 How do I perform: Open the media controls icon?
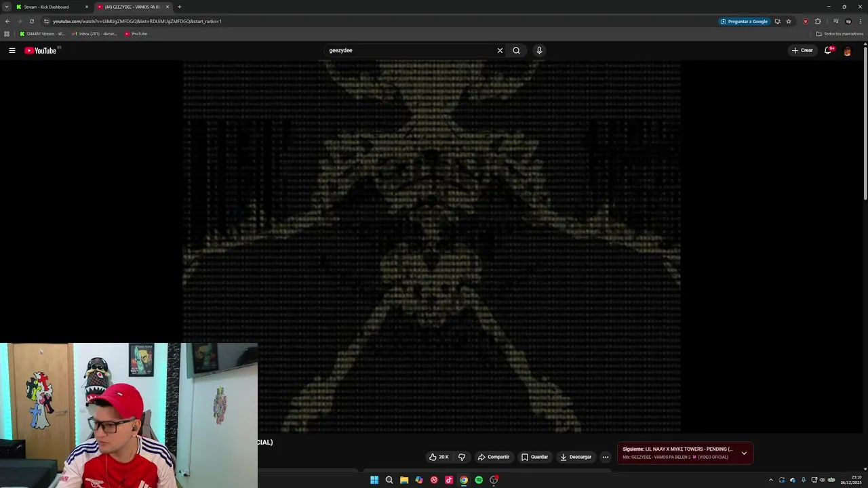coord(835,21)
